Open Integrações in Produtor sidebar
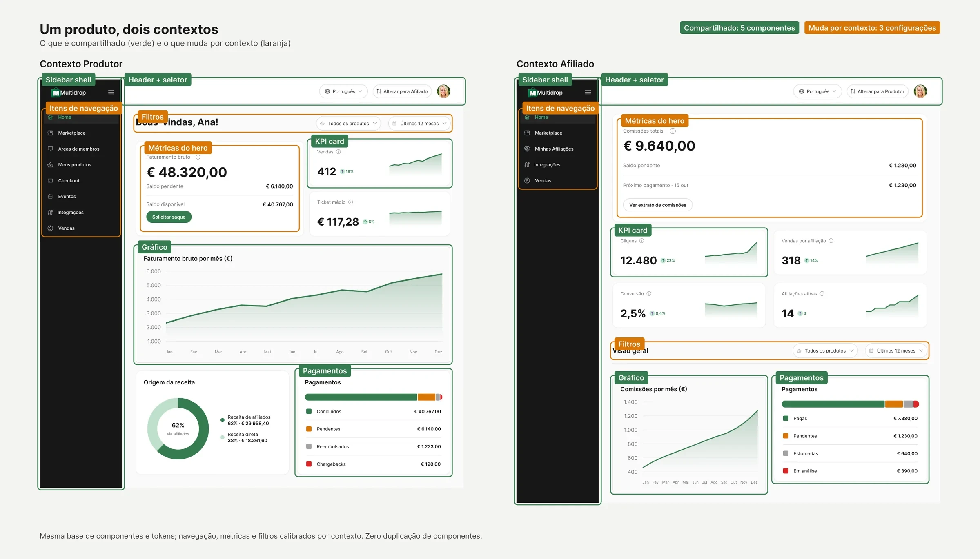The image size is (980, 559). [81, 213]
